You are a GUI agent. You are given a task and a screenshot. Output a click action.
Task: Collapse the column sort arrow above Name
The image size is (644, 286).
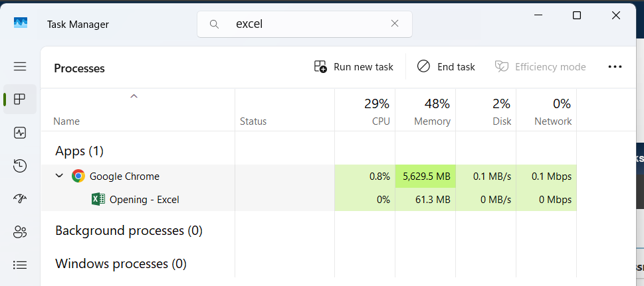(134, 96)
